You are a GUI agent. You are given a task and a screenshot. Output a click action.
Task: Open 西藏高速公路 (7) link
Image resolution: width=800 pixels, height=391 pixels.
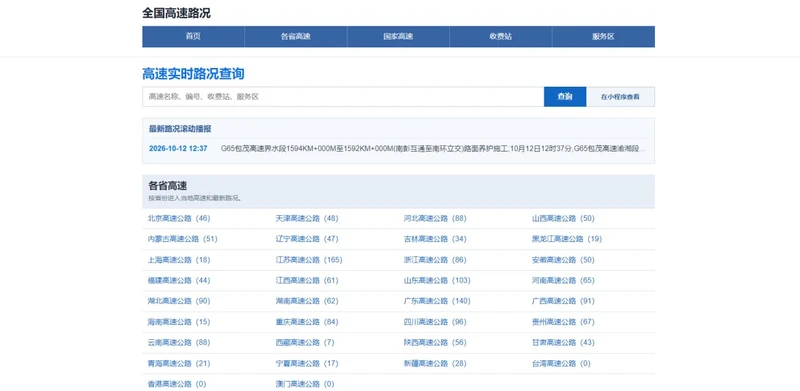coord(305,343)
